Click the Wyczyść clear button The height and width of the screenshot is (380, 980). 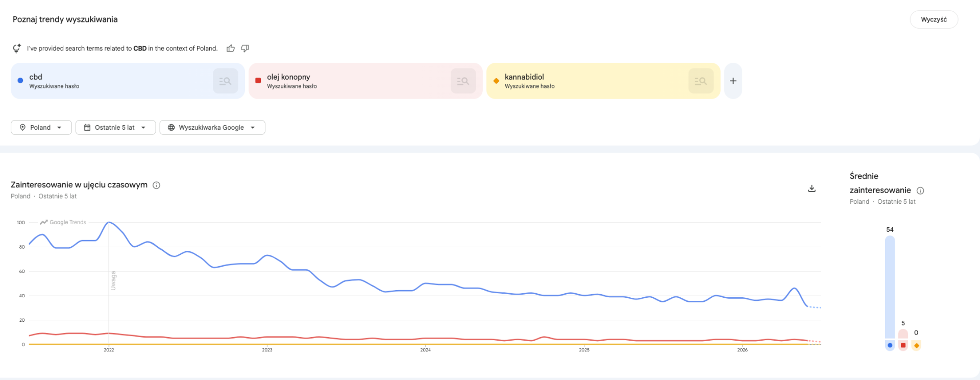(x=934, y=19)
